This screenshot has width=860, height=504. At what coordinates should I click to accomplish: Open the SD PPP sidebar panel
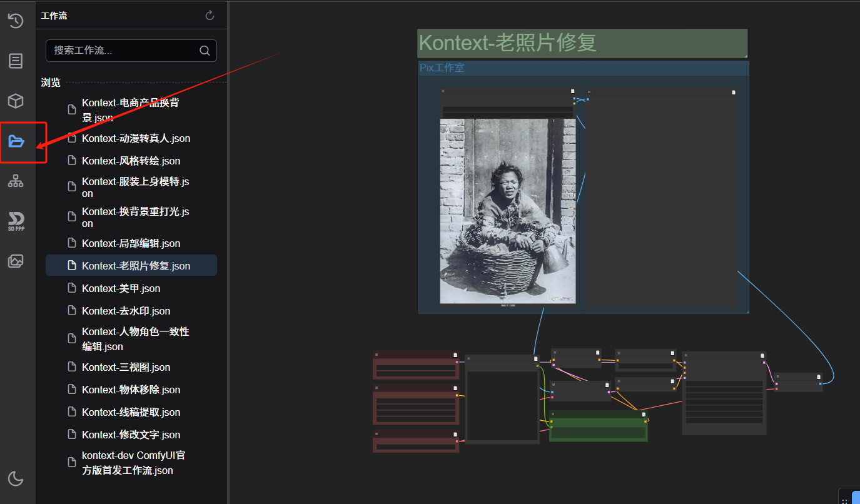16,221
